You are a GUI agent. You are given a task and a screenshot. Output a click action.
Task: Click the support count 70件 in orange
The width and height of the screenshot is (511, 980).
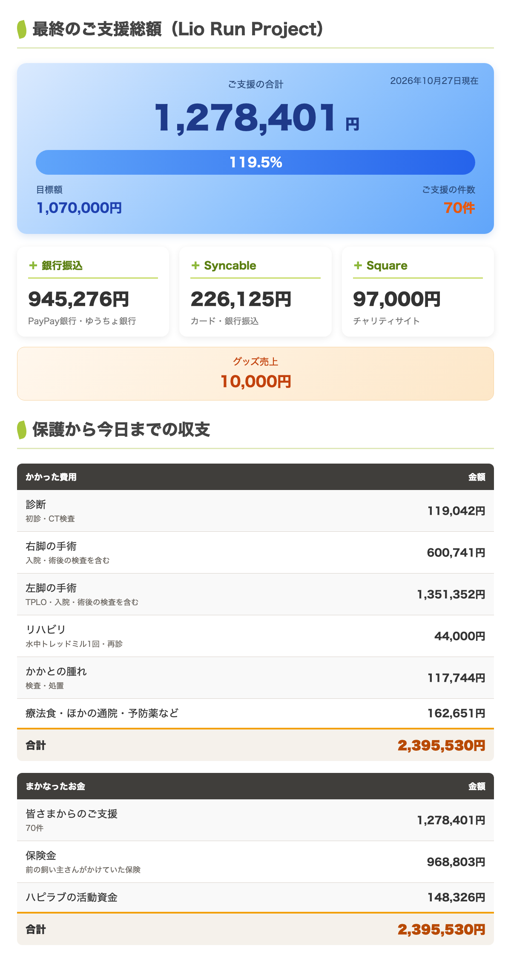tap(459, 208)
